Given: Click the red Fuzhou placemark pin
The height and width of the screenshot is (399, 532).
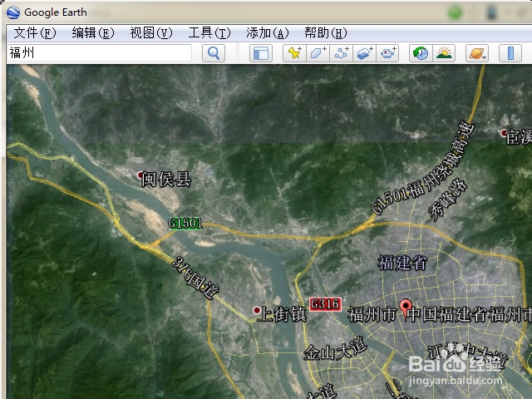Looking at the screenshot, I should (406, 307).
